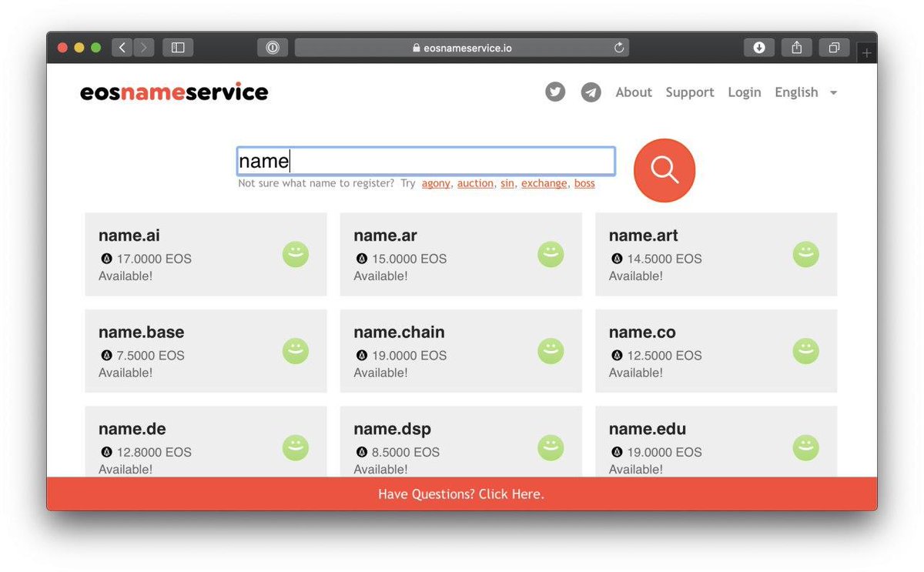Image resolution: width=924 pixels, height=572 pixels.
Task: Open the 1Password extension icon
Action: (x=273, y=48)
